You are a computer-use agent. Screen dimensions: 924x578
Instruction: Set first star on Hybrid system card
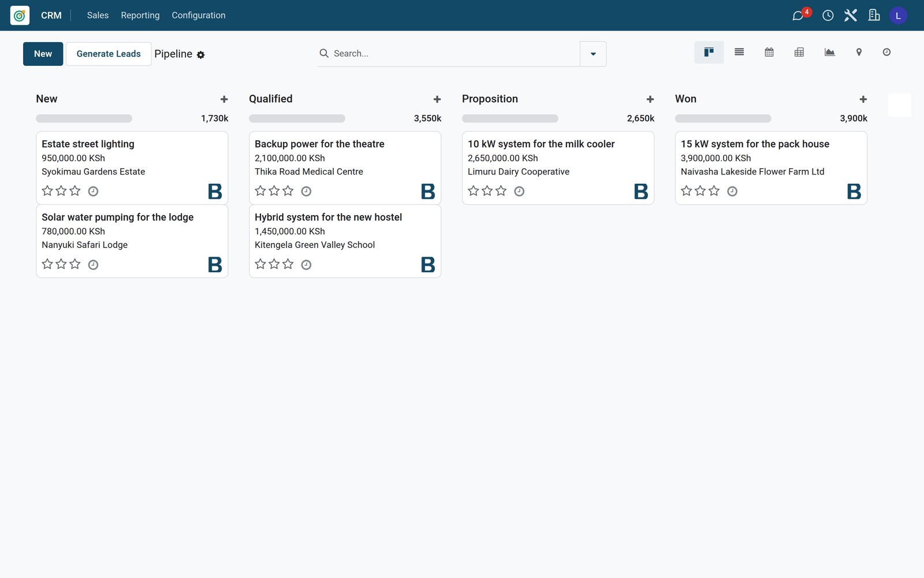pyautogui.click(x=260, y=264)
